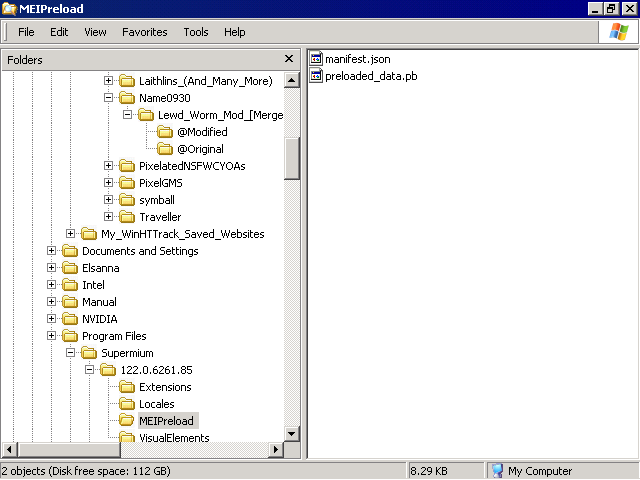The height and width of the screenshot is (480, 640).
Task: Expand the PixelatedNSFWCYOAs folder
Action: [x=108, y=166]
